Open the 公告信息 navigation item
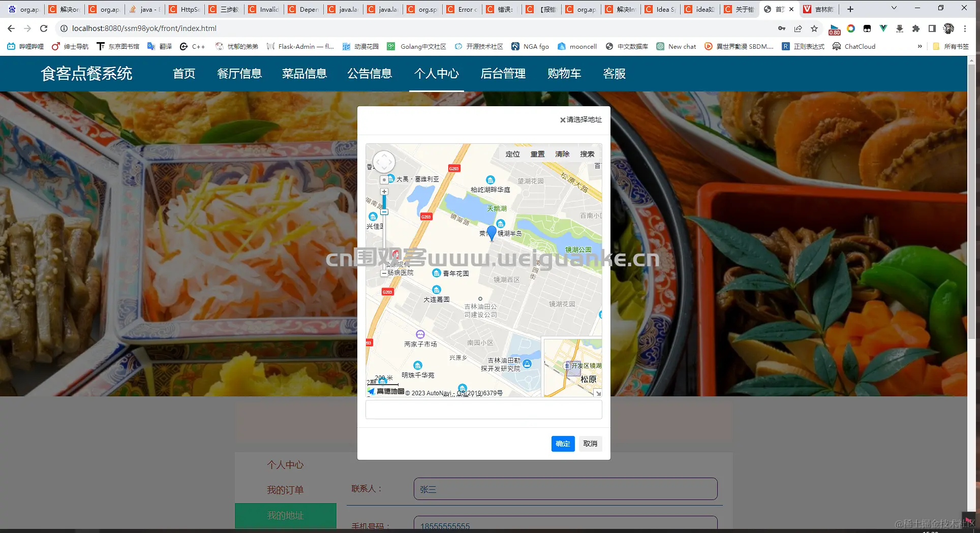Screen dimensions: 980x533 (370, 74)
